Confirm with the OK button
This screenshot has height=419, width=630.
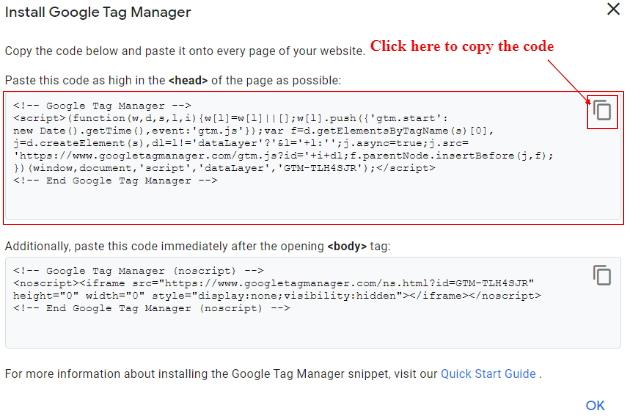tap(595, 405)
